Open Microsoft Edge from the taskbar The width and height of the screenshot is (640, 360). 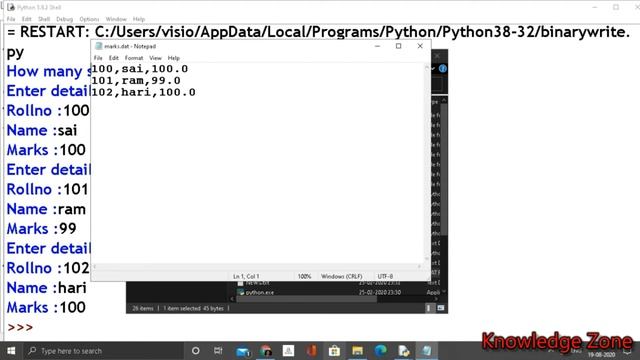(380, 351)
